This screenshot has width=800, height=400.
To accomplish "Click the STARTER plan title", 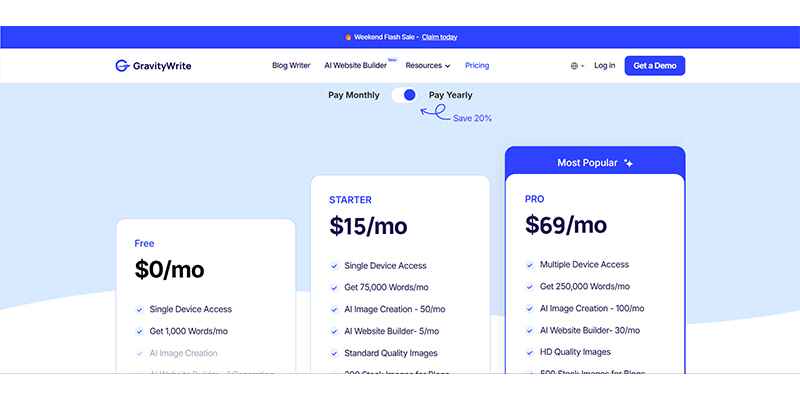I will (351, 201).
